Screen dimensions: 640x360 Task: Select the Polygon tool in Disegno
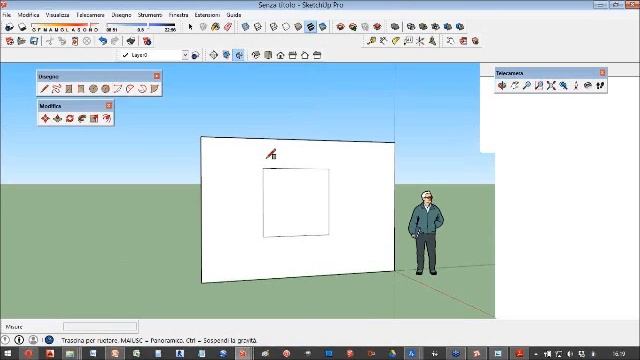coord(105,89)
